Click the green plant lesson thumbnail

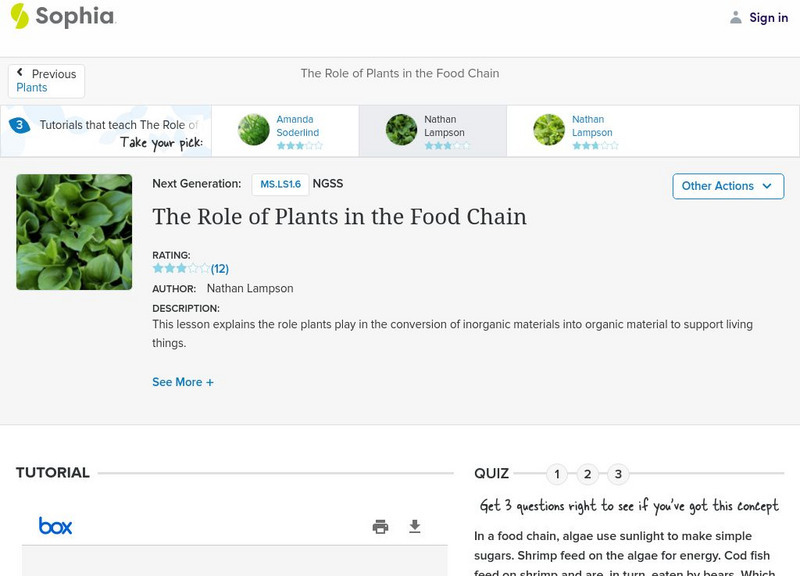[x=74, y=232]
